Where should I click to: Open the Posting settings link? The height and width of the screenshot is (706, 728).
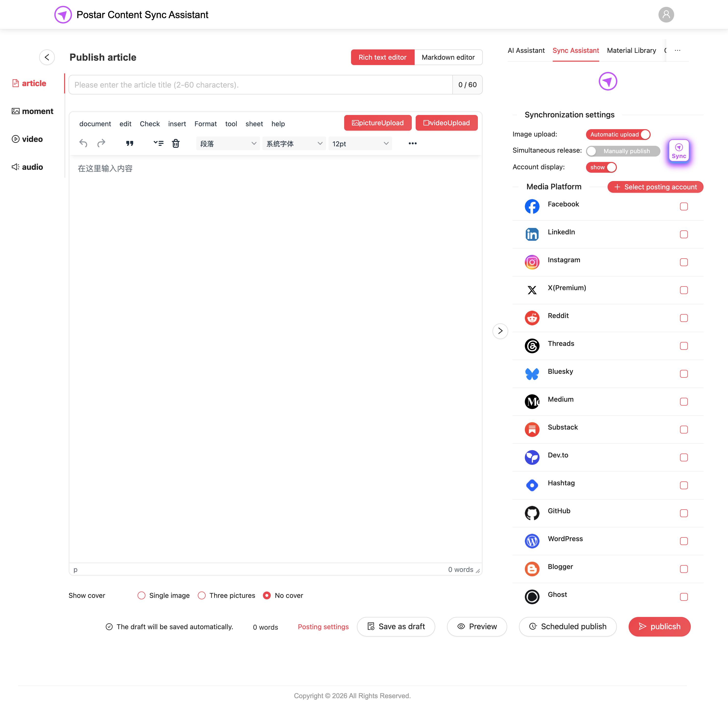[323, 626]
